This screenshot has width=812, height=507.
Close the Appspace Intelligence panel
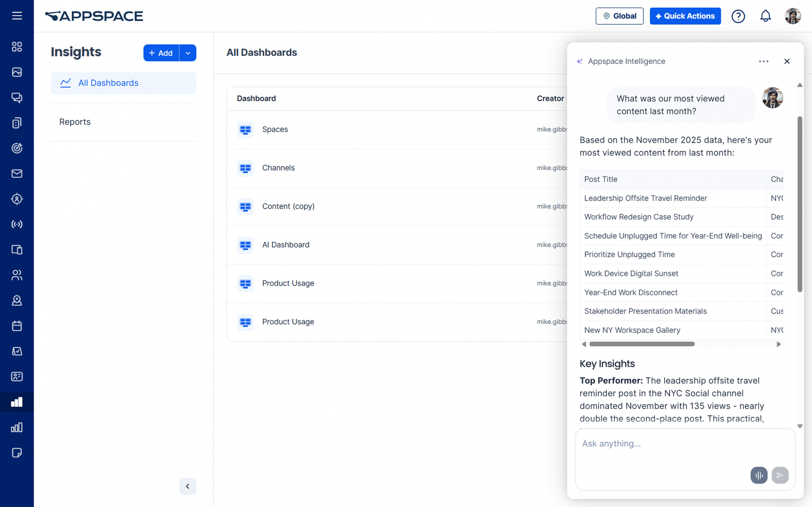[x=787, y=61]
